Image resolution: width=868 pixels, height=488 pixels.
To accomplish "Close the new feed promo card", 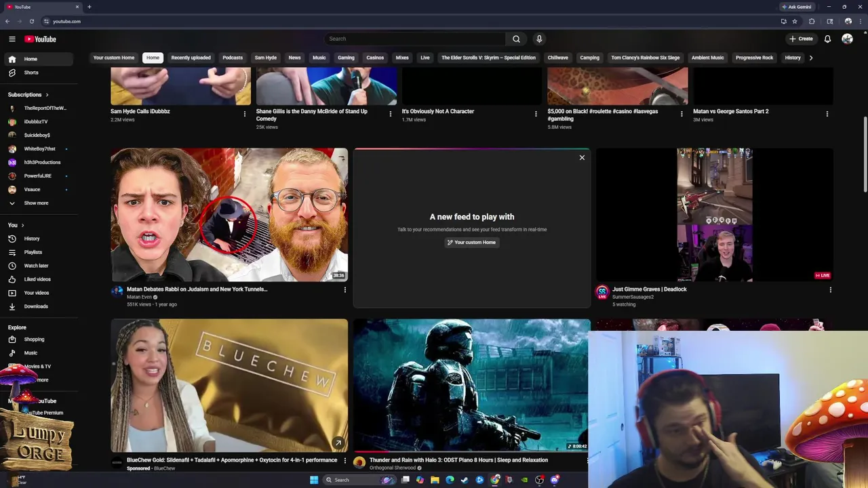I will pos(582,157).
